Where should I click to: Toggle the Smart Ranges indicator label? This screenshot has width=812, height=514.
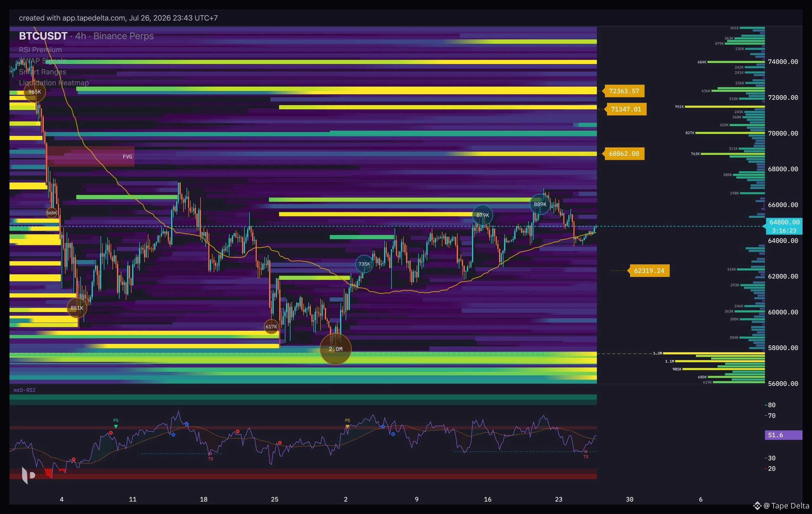(x=43, y=72)
